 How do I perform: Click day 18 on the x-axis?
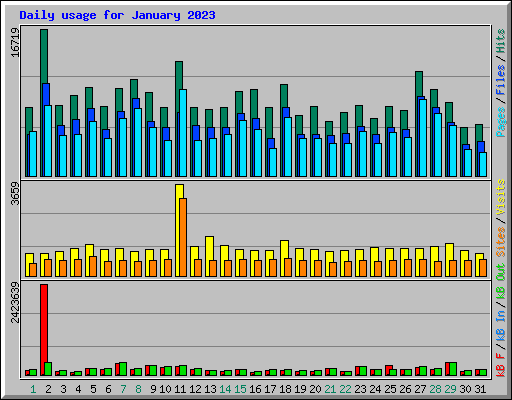(x=285, y=389)
